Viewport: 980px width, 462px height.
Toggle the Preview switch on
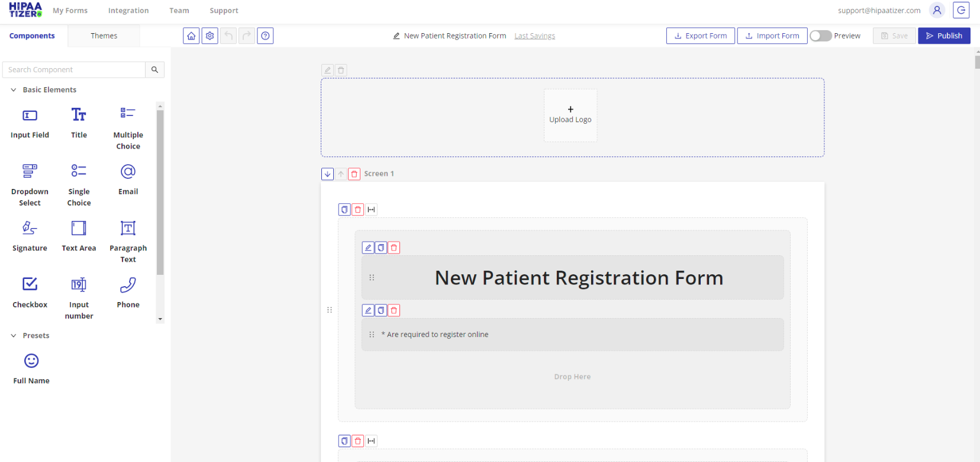(820, 36)
